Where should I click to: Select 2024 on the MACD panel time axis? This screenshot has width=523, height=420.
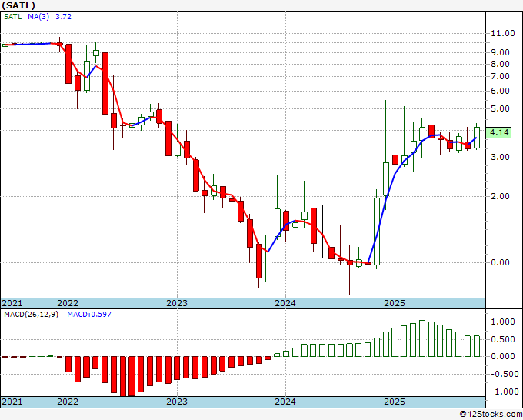[x=285, y=402]
